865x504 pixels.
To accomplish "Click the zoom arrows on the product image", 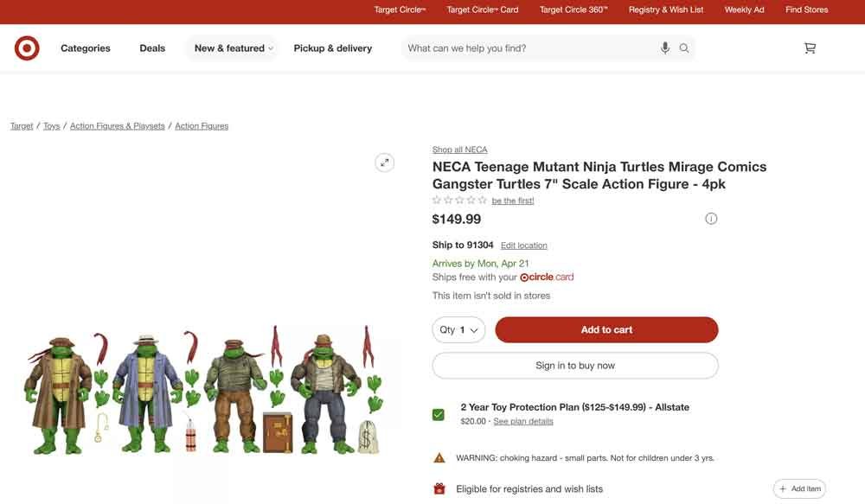I will 382,161.
